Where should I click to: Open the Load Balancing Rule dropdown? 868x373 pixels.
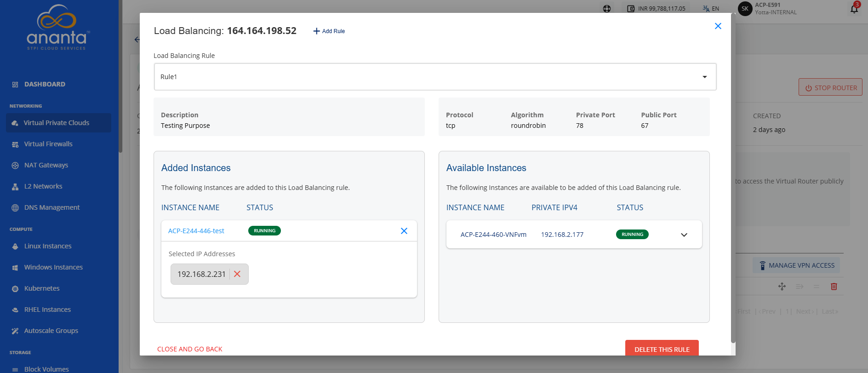[x=435, y=77]
